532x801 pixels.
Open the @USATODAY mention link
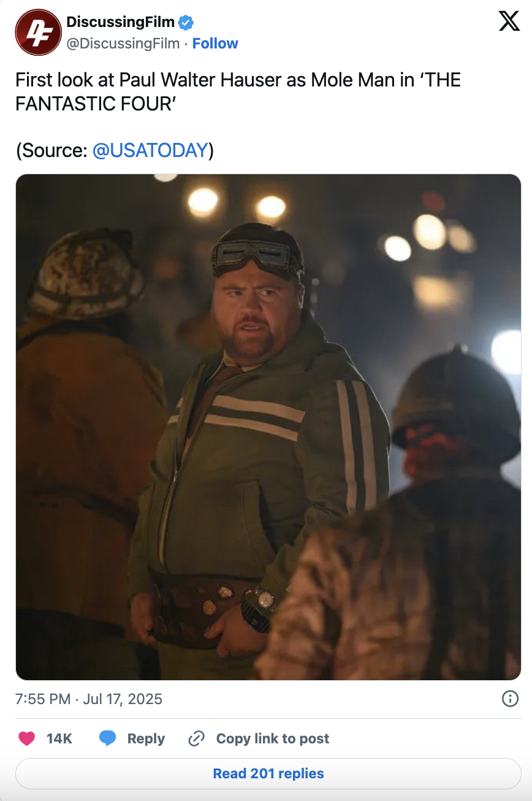point(150,150)
